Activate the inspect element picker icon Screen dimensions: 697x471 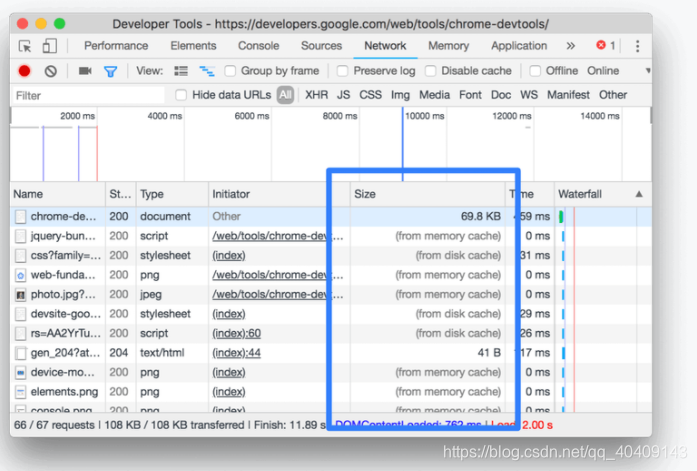(x=25, y=46)
